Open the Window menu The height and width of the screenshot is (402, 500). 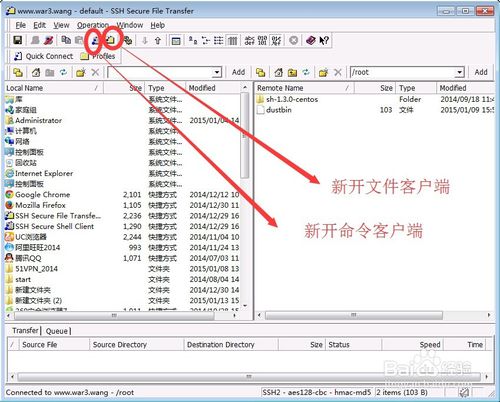130,25
